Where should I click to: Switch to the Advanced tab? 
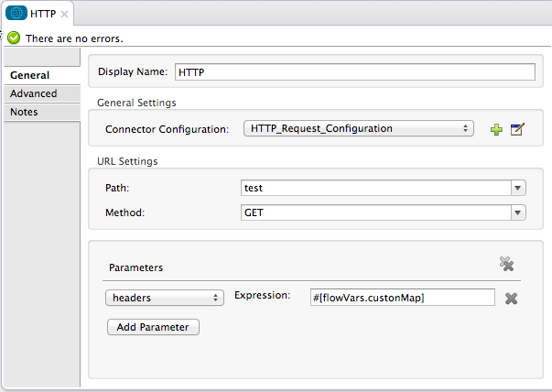coord(34,93)
